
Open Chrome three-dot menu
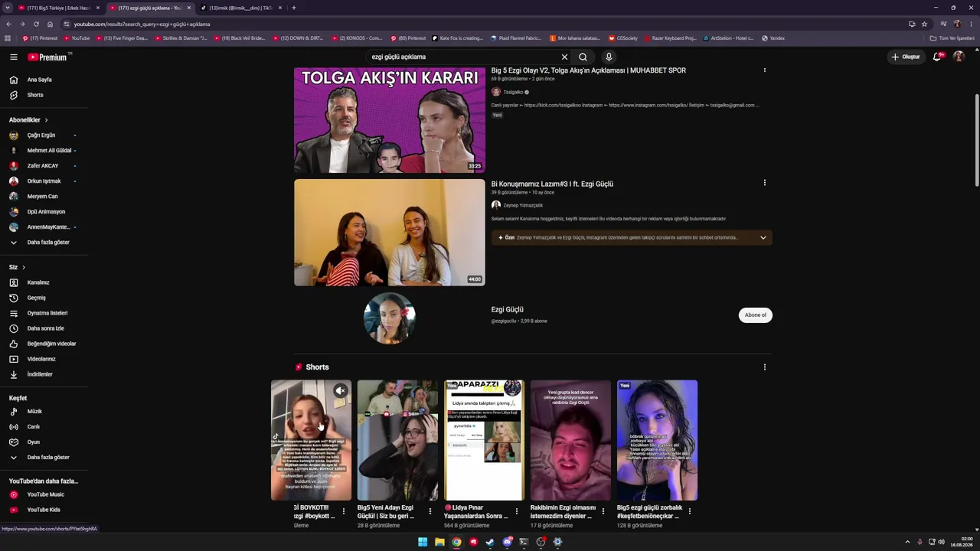pyautogui.click(x=971, y=24)
